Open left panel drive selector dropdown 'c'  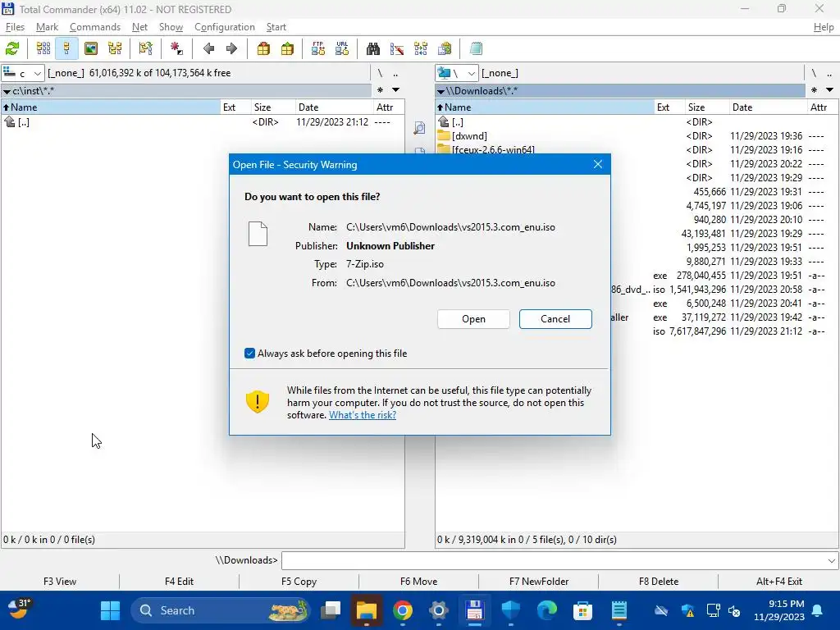pos(22,73)
